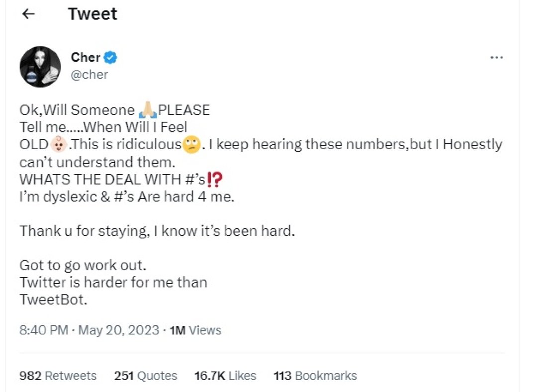The height and width of the screenshot is (392, 541).
Task: Click the eye-roll emoji after ridiculous
Action: [x=191, y=145]
